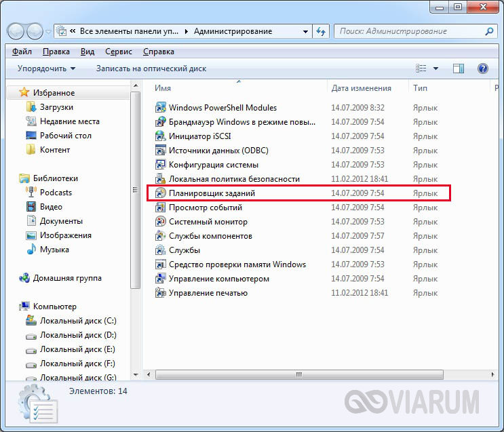Screen dimensions: 504x432
Task: Open the Вид menu
Action: [88, 52]
